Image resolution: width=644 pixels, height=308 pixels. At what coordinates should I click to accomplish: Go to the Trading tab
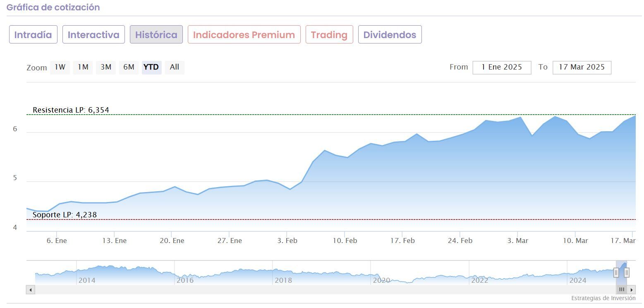coord(329,35)
